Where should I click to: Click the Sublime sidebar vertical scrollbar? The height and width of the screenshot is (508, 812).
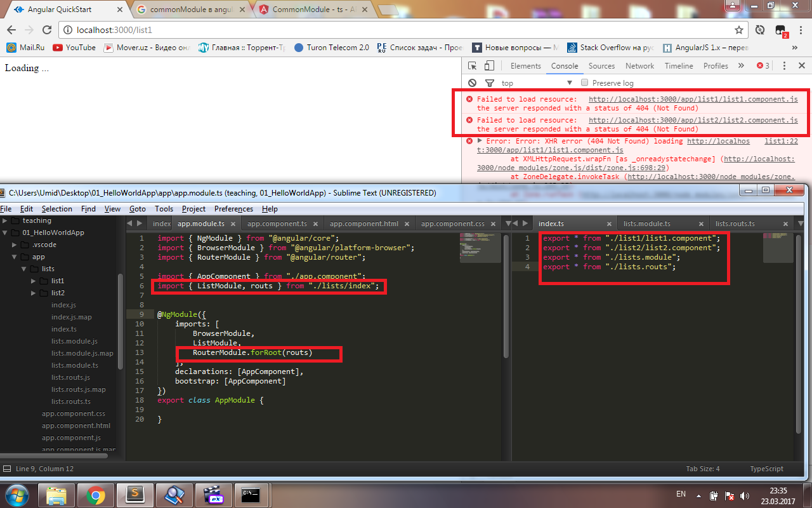121,321
